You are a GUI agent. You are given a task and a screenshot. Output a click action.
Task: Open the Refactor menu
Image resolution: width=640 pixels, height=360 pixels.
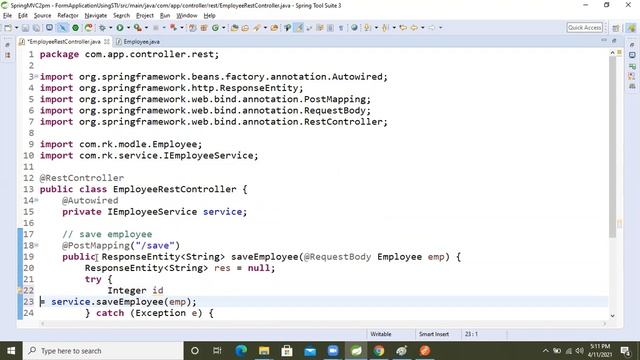[x=68, y=16]
